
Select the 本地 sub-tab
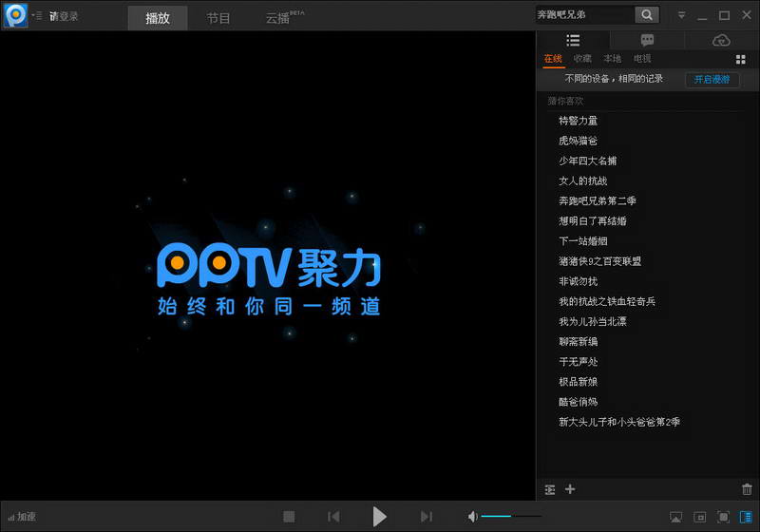(612, 59)
